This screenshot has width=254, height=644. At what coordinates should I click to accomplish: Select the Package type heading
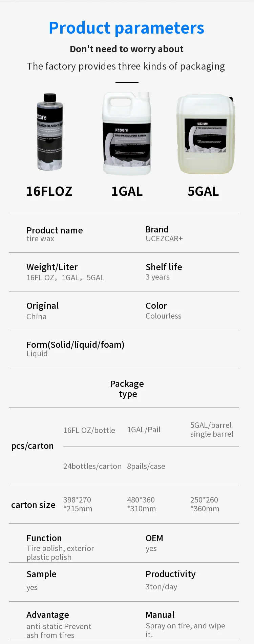(x=127, y=389)
